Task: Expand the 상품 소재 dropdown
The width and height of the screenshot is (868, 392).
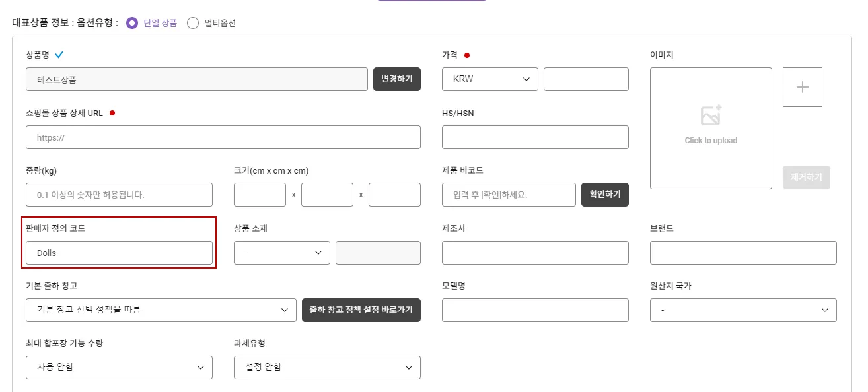Action: (x=282, y=253)
